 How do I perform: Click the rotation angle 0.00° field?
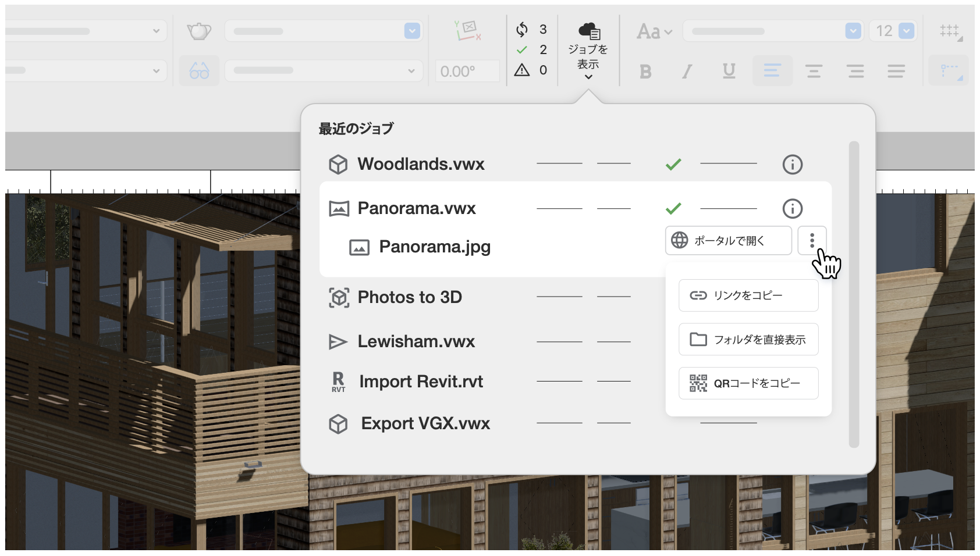467,72
